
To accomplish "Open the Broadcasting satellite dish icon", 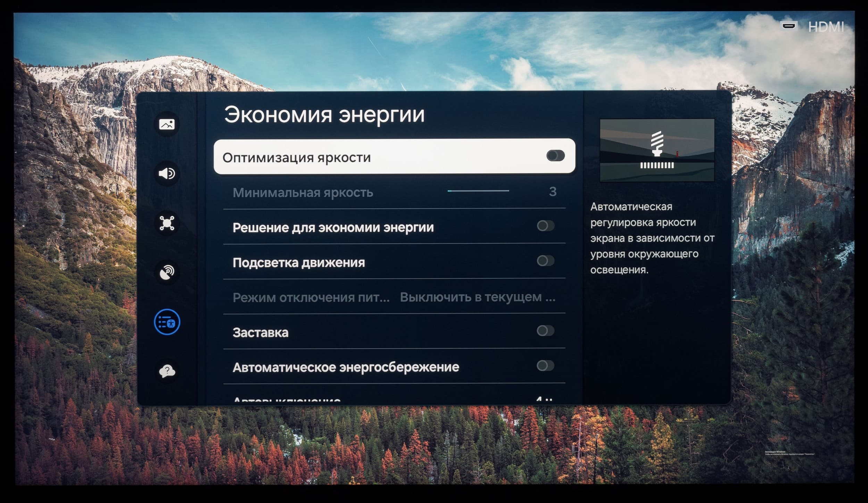I will (167, 273).
